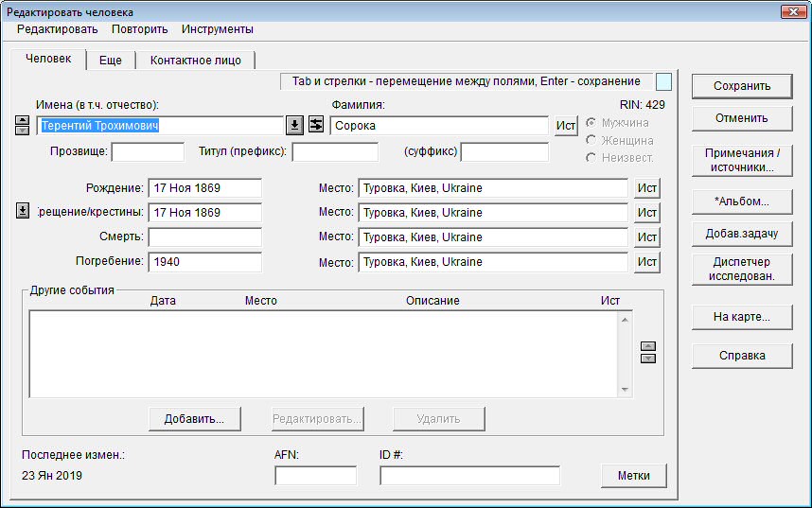The height and width of the screenshot is (508, 812).
Task: Open the given names dropdown arrow
Action: click(x=294, y=126)
